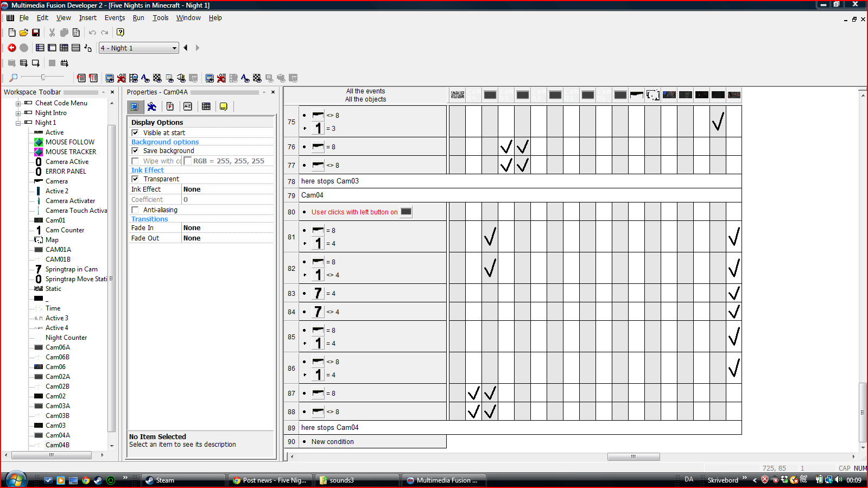Click the volume icon in system tray
The height and width of the screenshot is (488, 868).
[839, 480]
